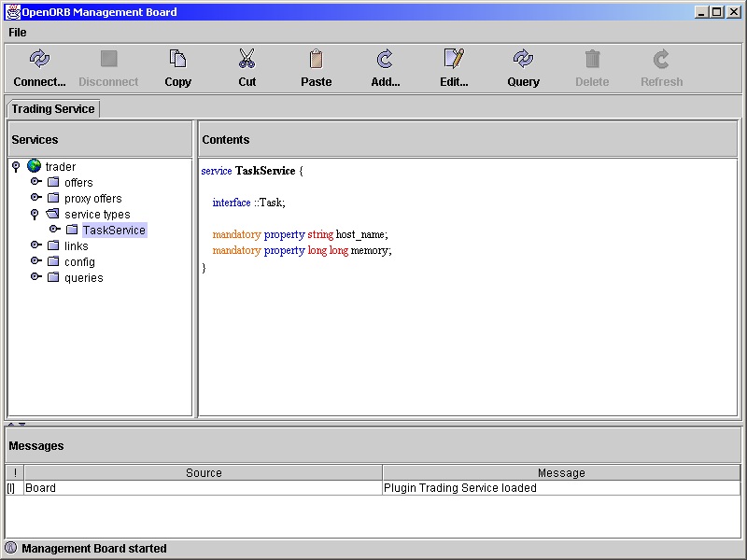Image resolution: width=747 pixels, height=560 pixels.
Task: Click the Connect toolbar icon
Action: [39, 59]
